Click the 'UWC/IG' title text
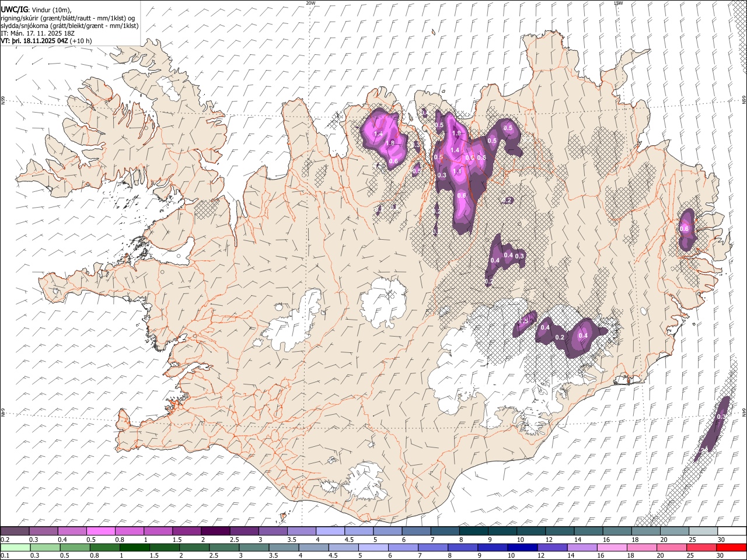 (x=14, y=10)
